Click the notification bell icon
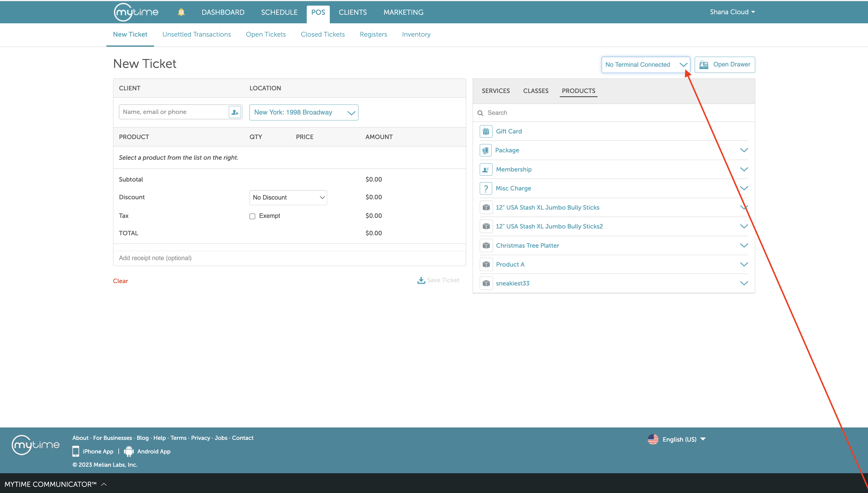This screenshot has width=868, height=493. tap(181, 12)
